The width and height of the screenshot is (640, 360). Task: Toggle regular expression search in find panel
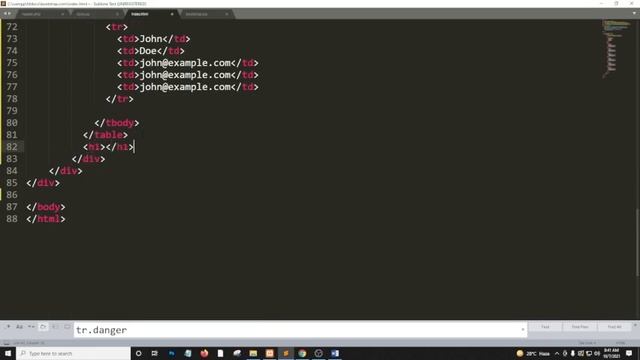click(x=8, y=327)
